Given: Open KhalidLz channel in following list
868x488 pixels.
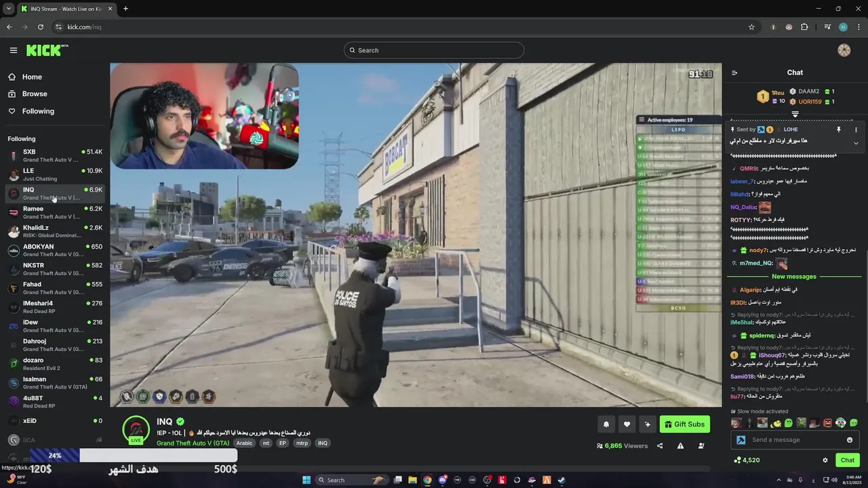Looking at the screenshot, I should 54,231.
